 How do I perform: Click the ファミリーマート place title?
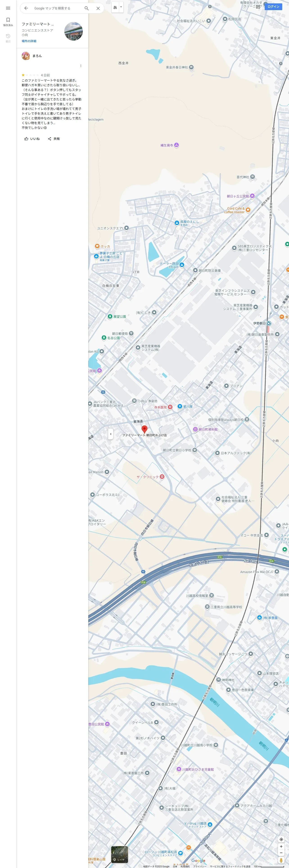pos(38,24)
